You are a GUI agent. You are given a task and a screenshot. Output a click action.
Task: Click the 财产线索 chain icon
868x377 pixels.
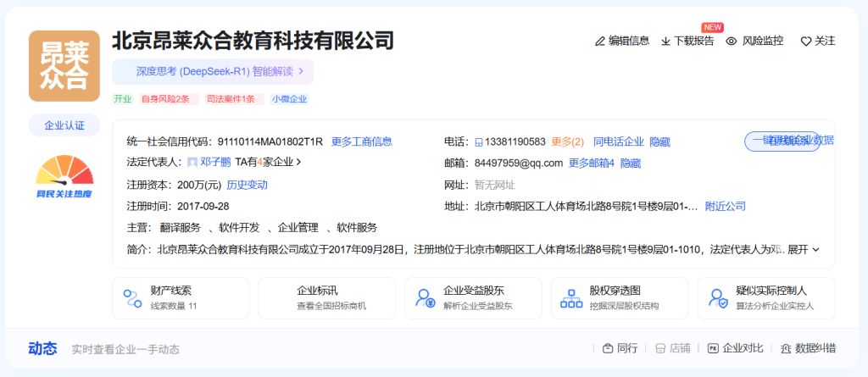click(x=132, y=298)
